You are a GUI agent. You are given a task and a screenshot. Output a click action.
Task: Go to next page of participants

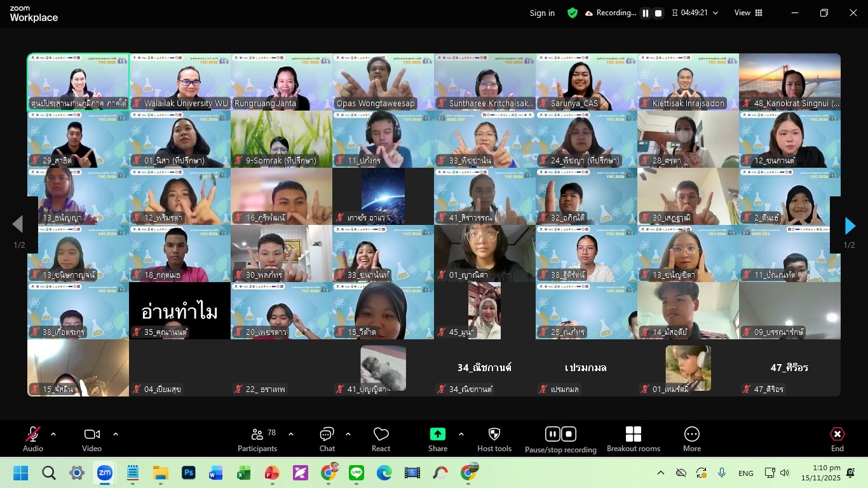(850, 226)
